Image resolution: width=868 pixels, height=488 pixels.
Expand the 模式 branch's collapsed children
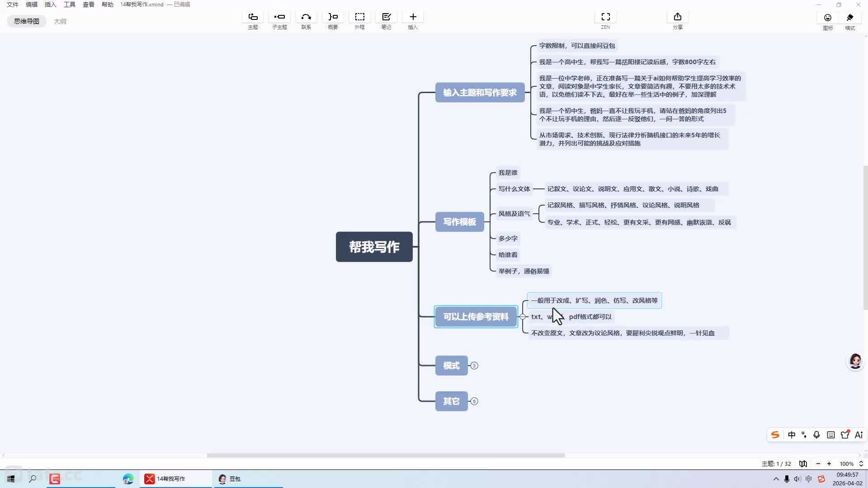(x=474, y=366)
